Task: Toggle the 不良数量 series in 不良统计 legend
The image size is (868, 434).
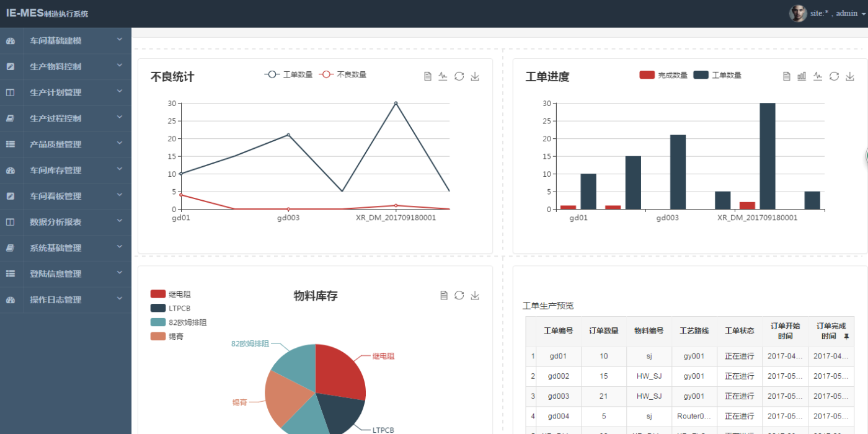Action: pos(343,74)
